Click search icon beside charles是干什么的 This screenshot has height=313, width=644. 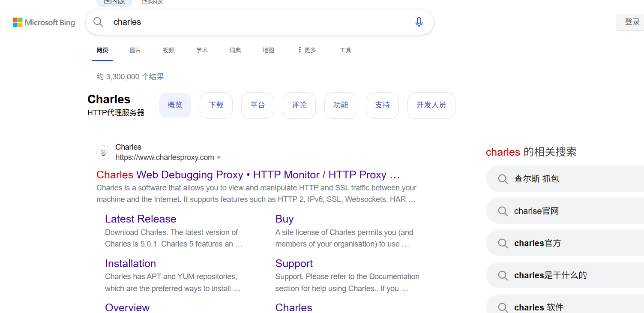(503, 275)
